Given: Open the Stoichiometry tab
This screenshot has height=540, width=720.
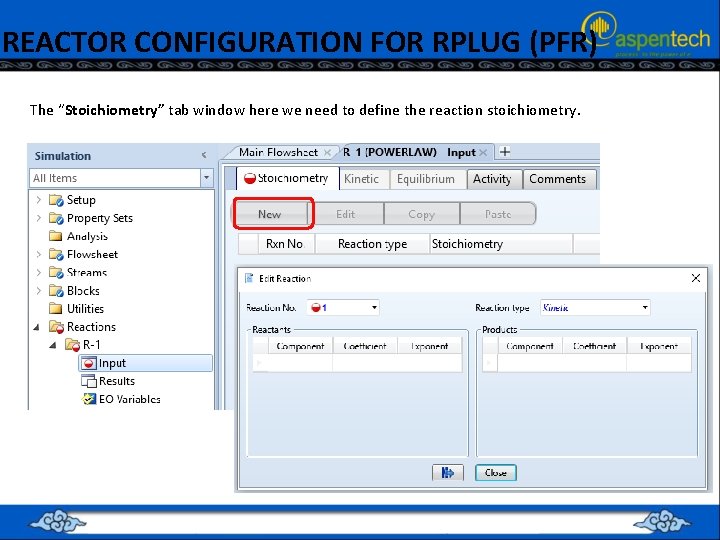Looking at the screenshot, I should (287, 179).
